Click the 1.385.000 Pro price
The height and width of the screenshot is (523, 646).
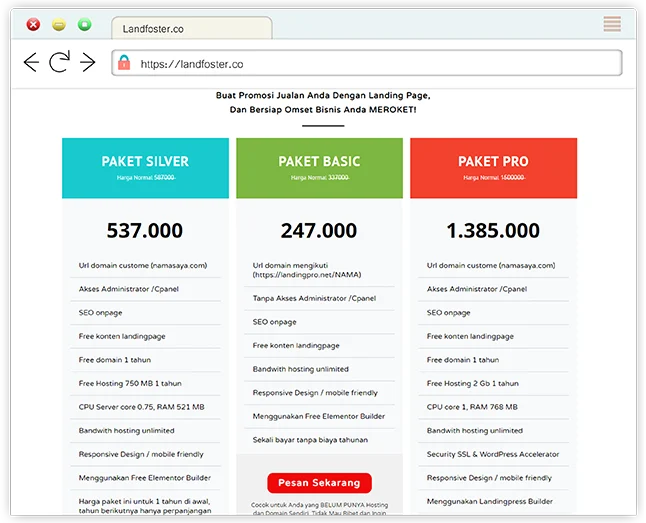click(x=493, y=231)
